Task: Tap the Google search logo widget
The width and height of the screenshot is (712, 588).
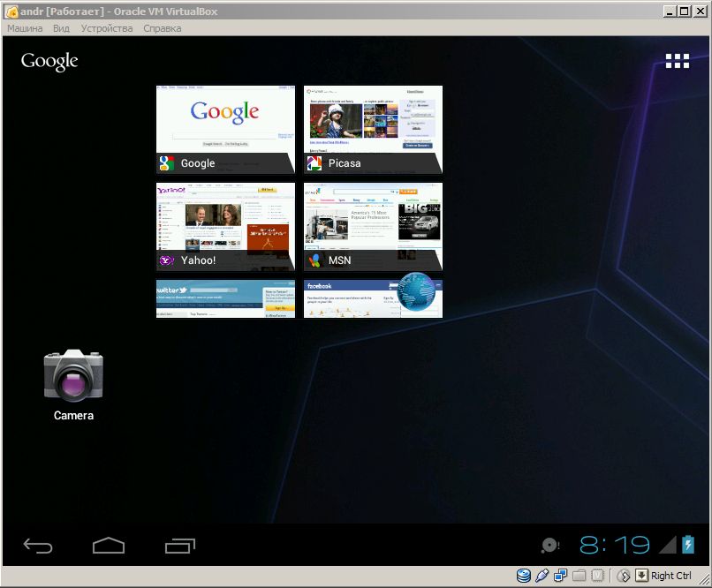Action: tap(49, 61)
